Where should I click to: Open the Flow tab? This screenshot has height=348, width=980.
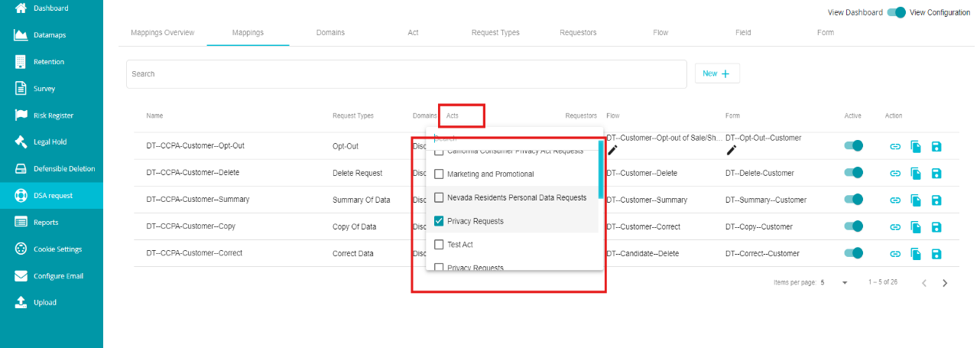click(x=660, y=33)
